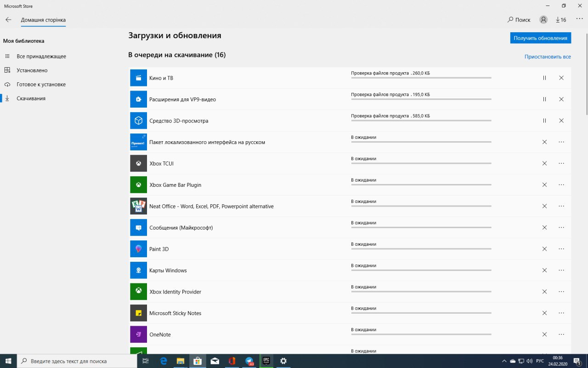This screenshot has height=368, width=588.
Task: Open more options for Paint 3D
Action: click(561, 249)
